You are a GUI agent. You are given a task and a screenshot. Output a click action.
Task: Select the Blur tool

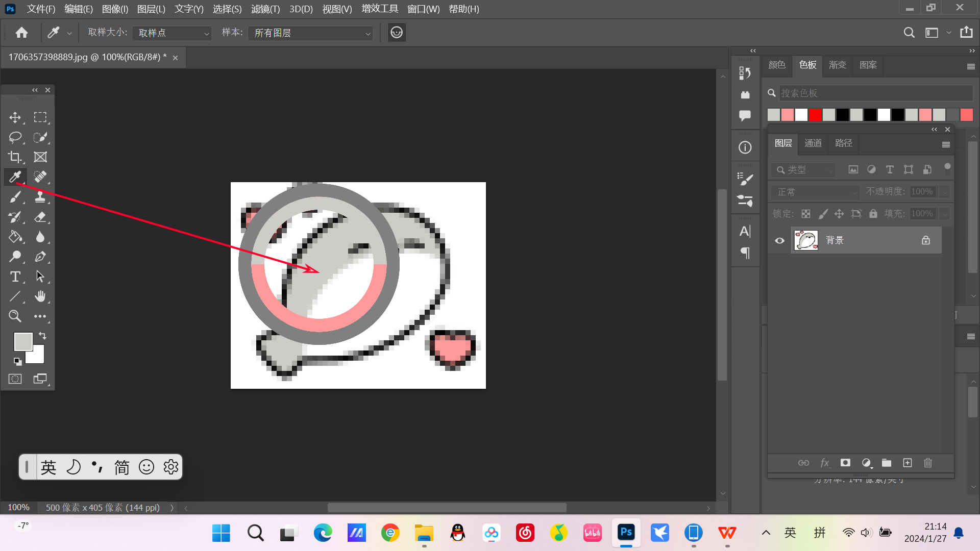coord(40,237)
